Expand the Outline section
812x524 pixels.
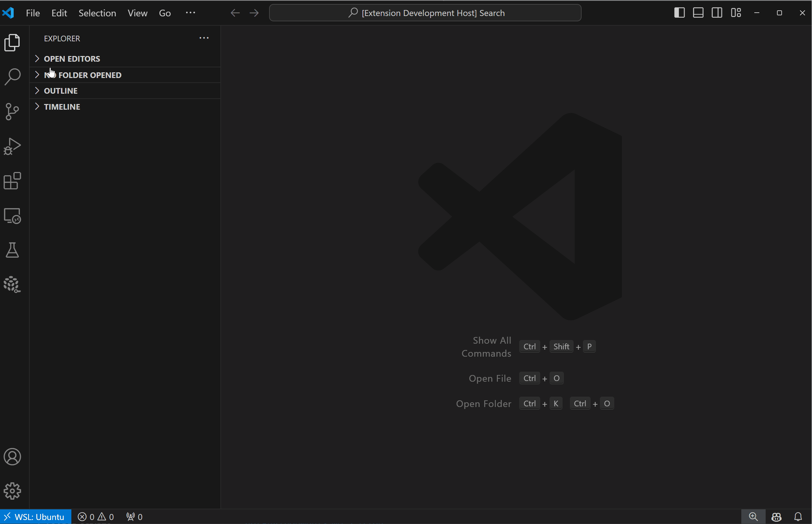coord(125,91)
